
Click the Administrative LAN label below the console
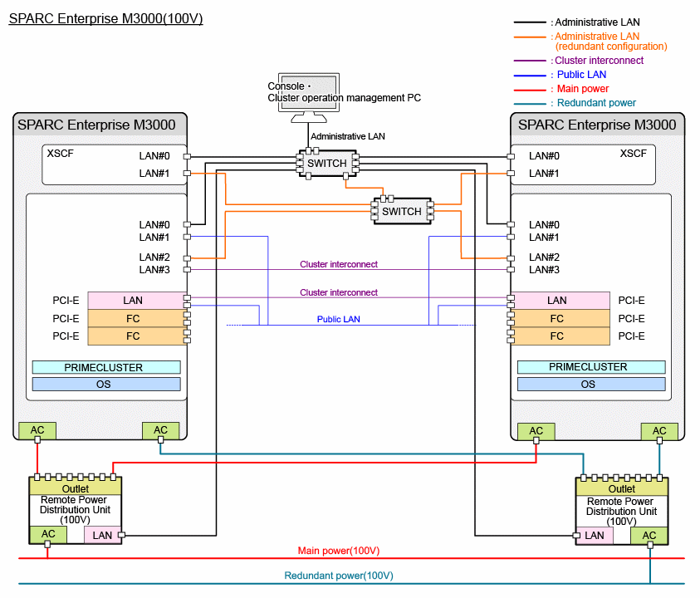tap(348, 137)
